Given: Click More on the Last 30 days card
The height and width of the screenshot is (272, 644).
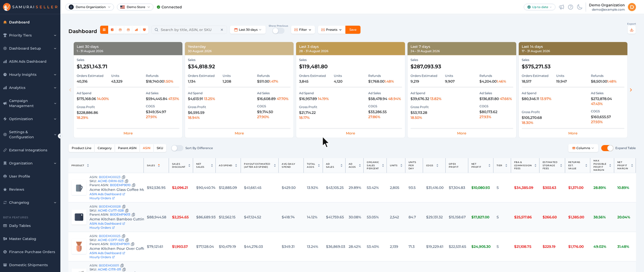Looking at the screenshot, I should click(128, 133).
